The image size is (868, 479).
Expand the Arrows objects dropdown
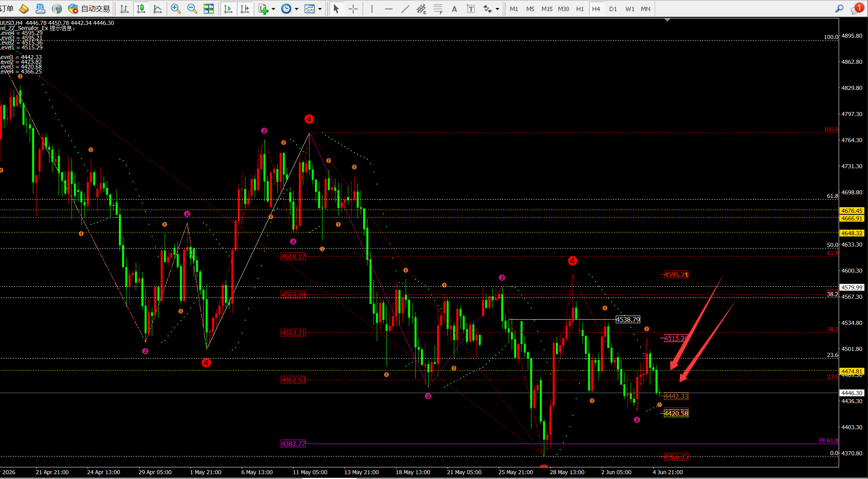498,9
